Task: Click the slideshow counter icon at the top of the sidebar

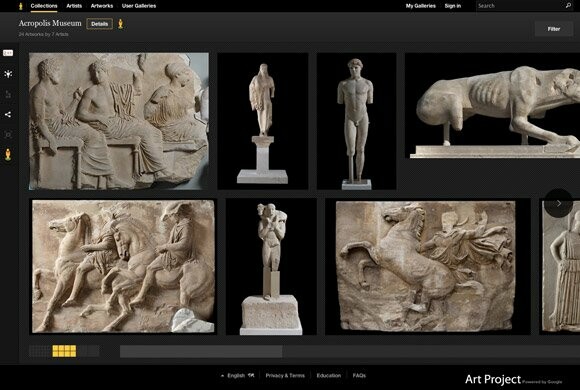Action: pos(8,53)
